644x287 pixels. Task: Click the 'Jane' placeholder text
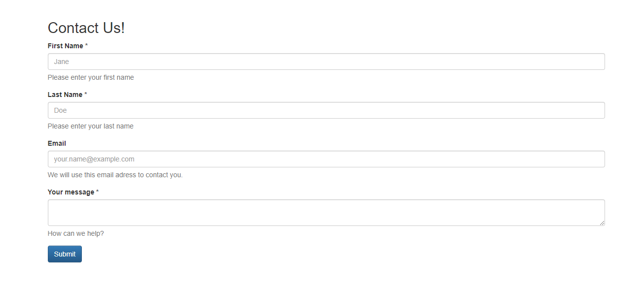point(62,62)
